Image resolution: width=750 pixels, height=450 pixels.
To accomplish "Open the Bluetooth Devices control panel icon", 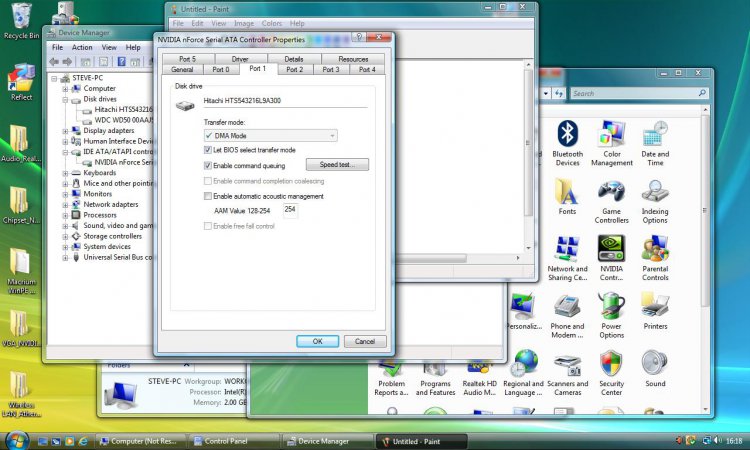I will click(567, 143).
